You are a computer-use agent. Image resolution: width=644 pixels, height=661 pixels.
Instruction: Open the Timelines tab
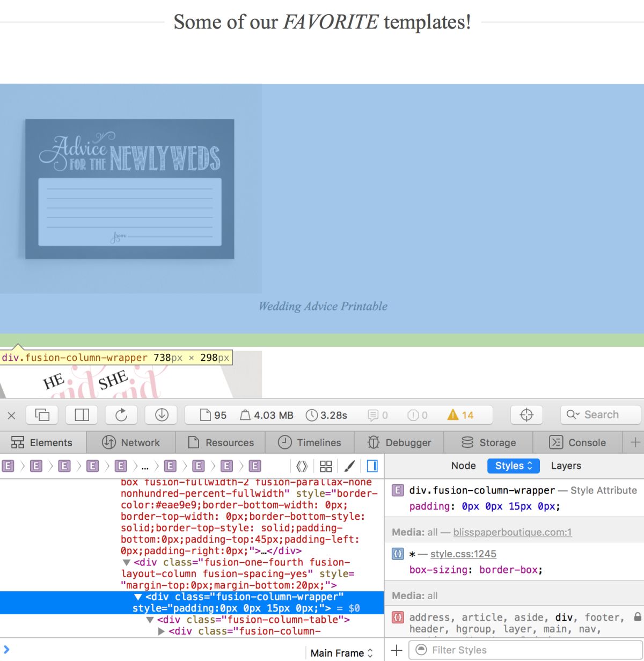[310, 442]
